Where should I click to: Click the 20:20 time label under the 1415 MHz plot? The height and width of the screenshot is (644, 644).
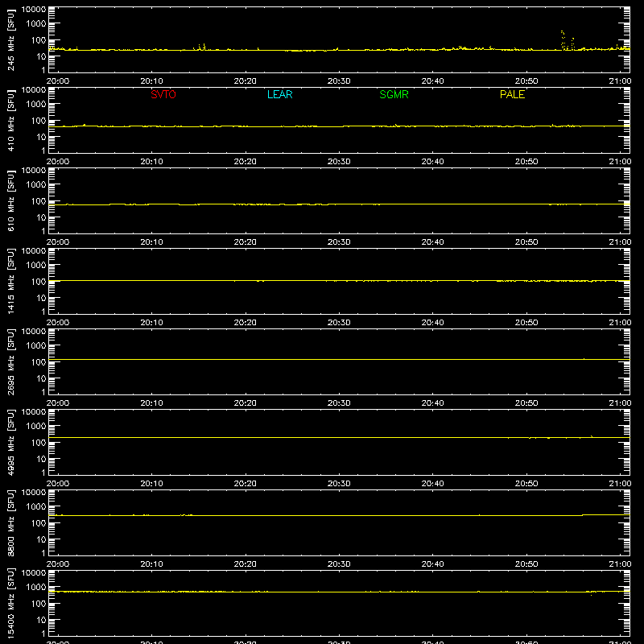[246, 323]
